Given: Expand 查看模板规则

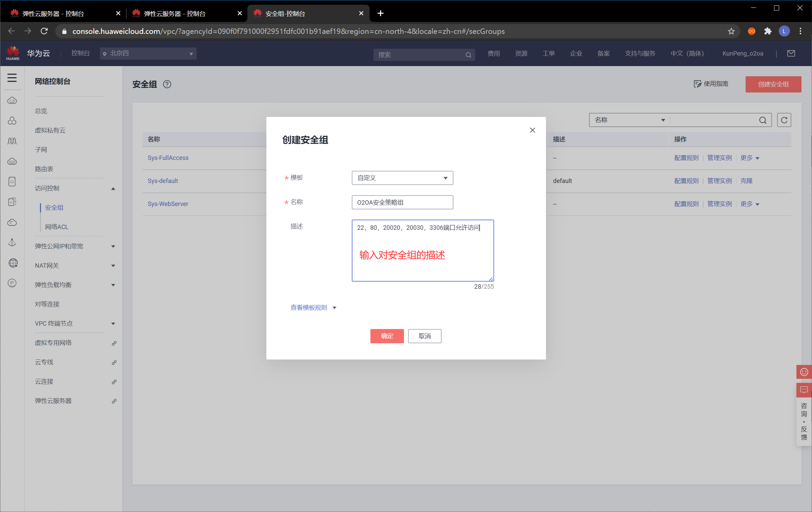Looking at the screenshot, I should (313, 307).
